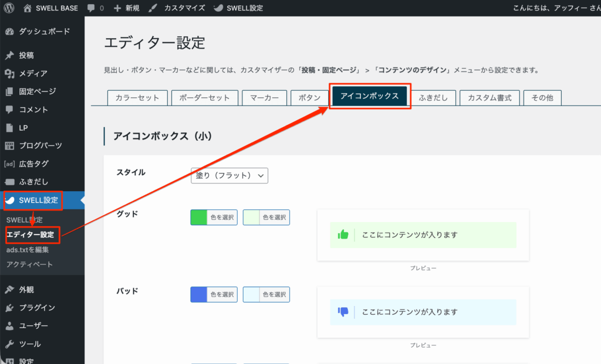Screen dimensions: 601x364
Task: Open ads.txtを編集 in the SWELL submenu
Action: [x=28, y=249]
